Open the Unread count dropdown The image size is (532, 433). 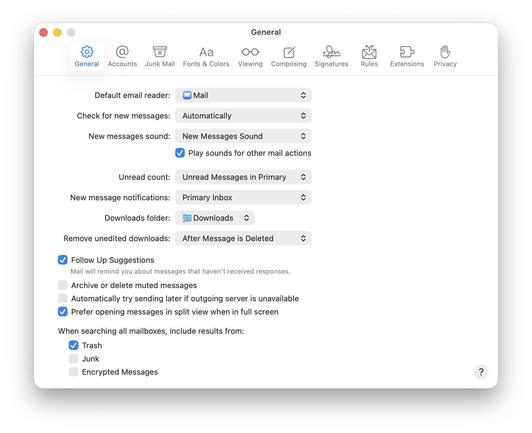click(243, 177)
